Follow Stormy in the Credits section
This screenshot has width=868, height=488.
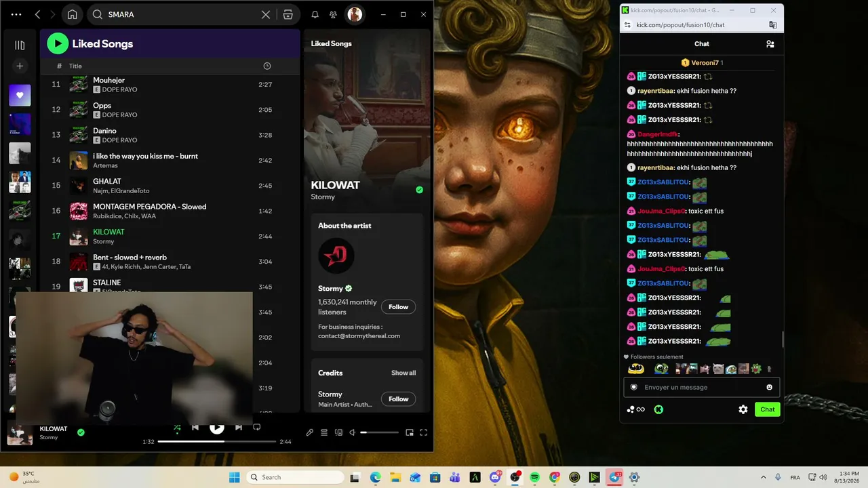(398, 399)
